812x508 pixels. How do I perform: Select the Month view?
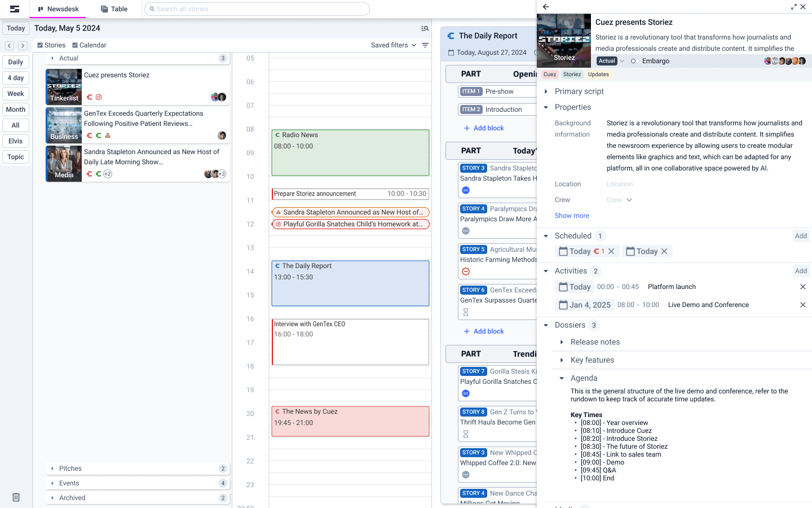(x=16, y=110)
